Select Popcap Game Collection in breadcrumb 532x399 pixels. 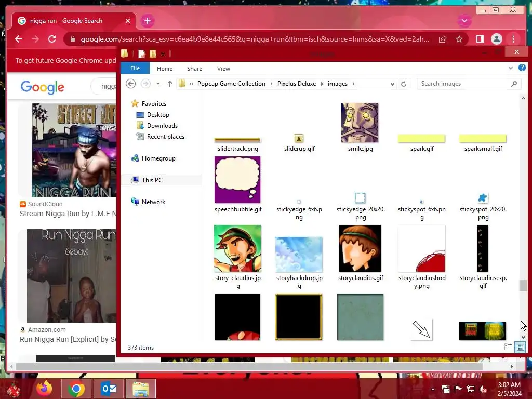(231, 84)
